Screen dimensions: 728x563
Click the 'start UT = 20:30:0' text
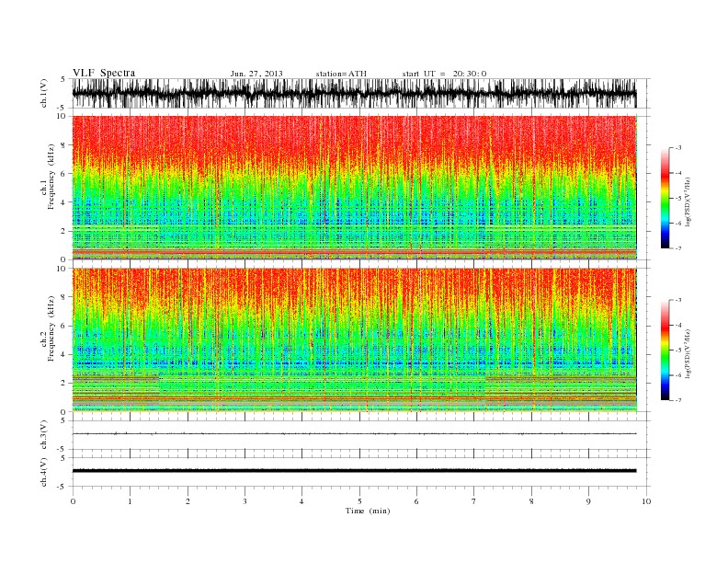click(x=444, y=74)
